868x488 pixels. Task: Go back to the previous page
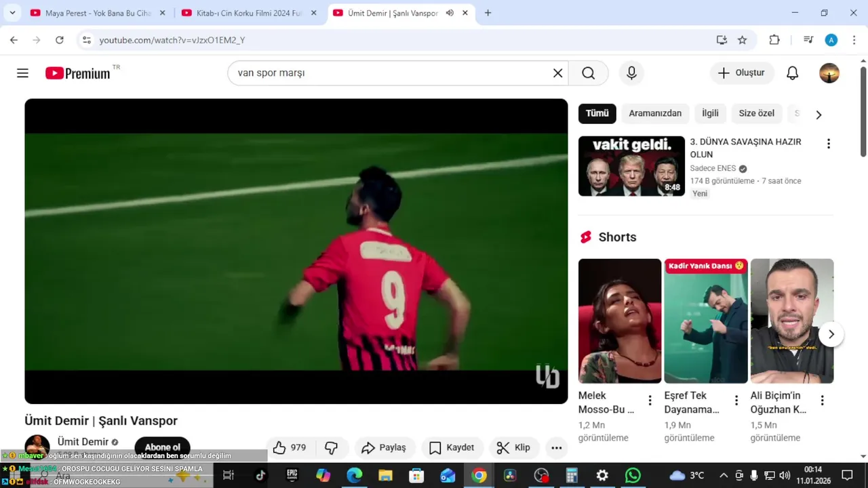point(14,40)
